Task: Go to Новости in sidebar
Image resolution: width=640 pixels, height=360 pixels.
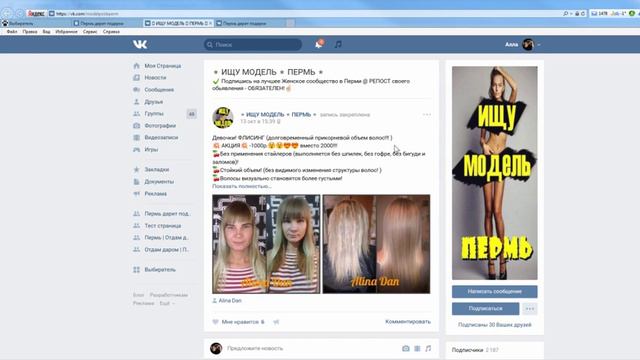Action: [155, 78]
